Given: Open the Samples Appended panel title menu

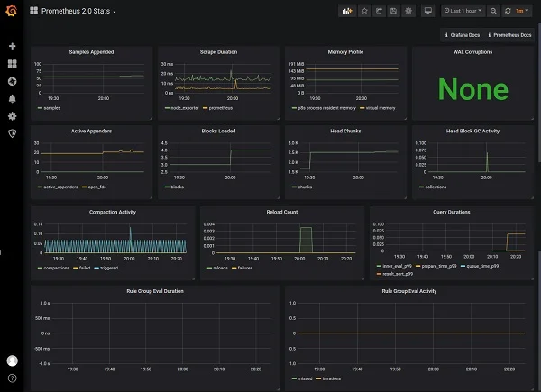Looking at the screenshot, I should [91, 52].
